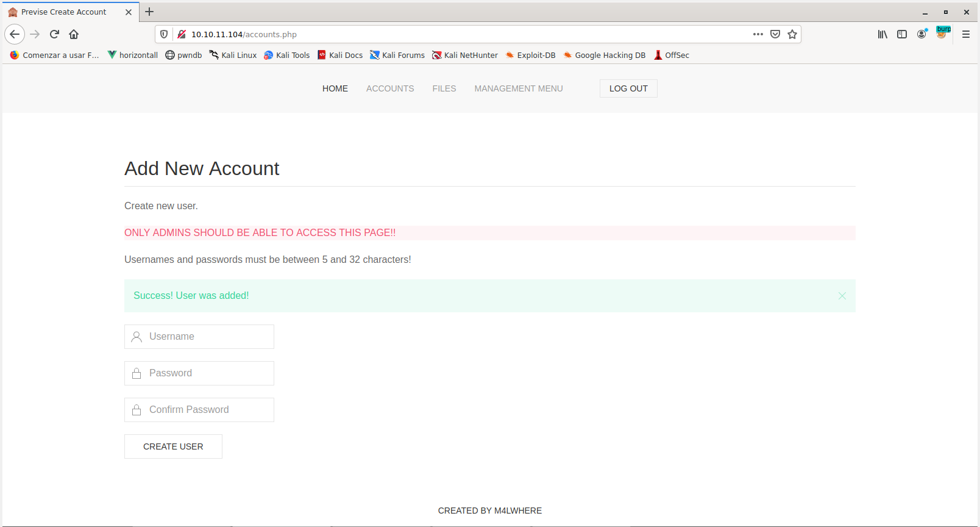
Task: Open the Library bookmarks icon
Action: pos(882,34)
